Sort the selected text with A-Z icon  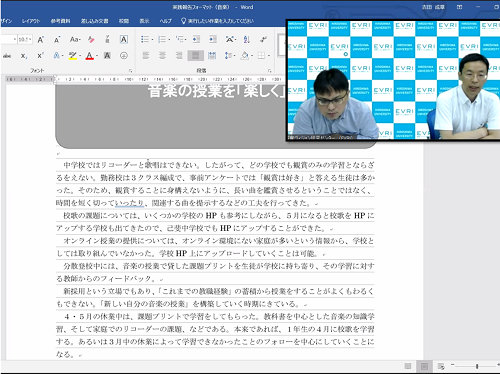pyautogui.click(x=247, y=39)
